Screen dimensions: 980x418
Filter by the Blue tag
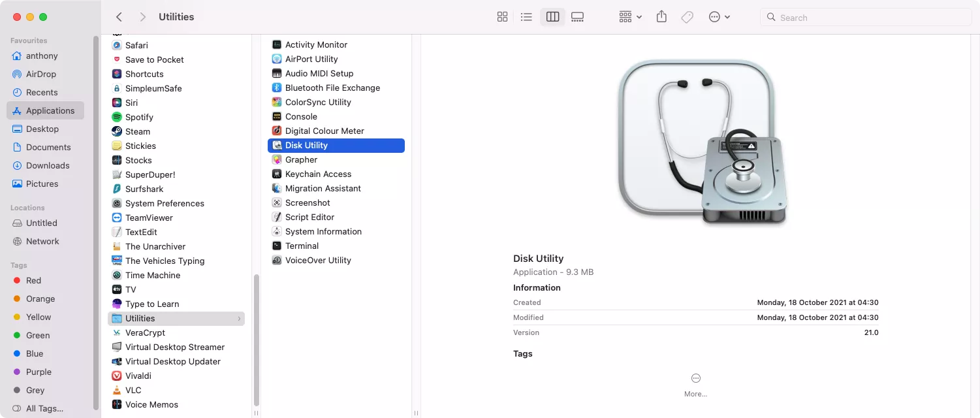(45, 353)
